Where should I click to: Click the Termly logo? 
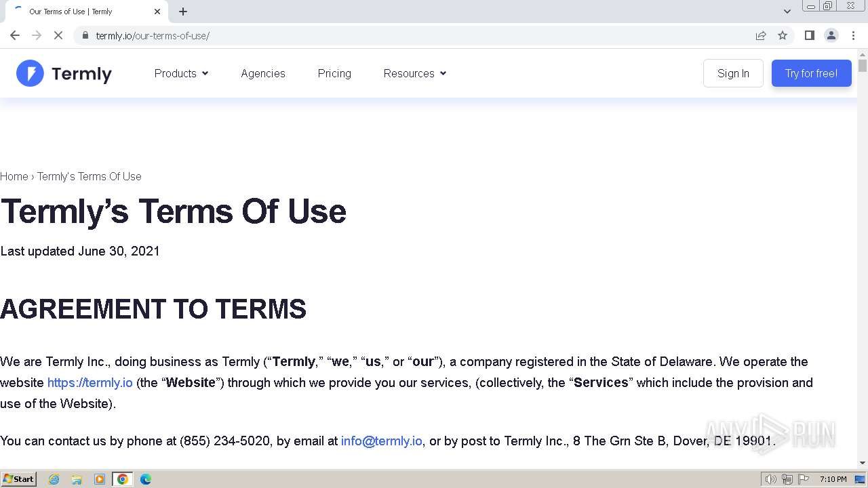click(x=64, y=73)
